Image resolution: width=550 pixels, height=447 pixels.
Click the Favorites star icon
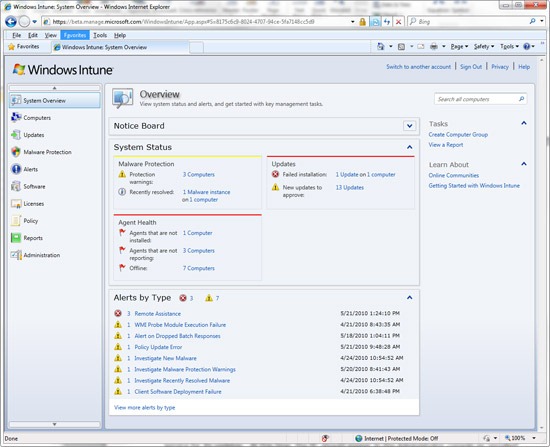click(12, 47)
